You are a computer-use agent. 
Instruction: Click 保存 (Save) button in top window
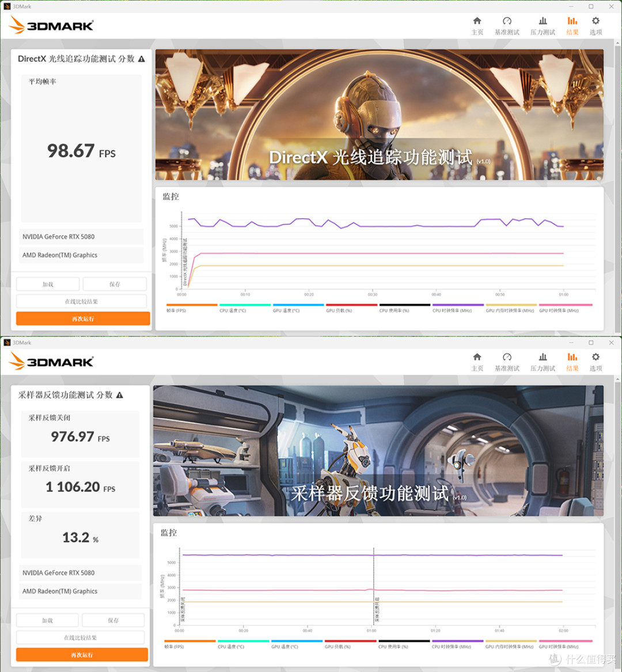(x=115, y=284)
